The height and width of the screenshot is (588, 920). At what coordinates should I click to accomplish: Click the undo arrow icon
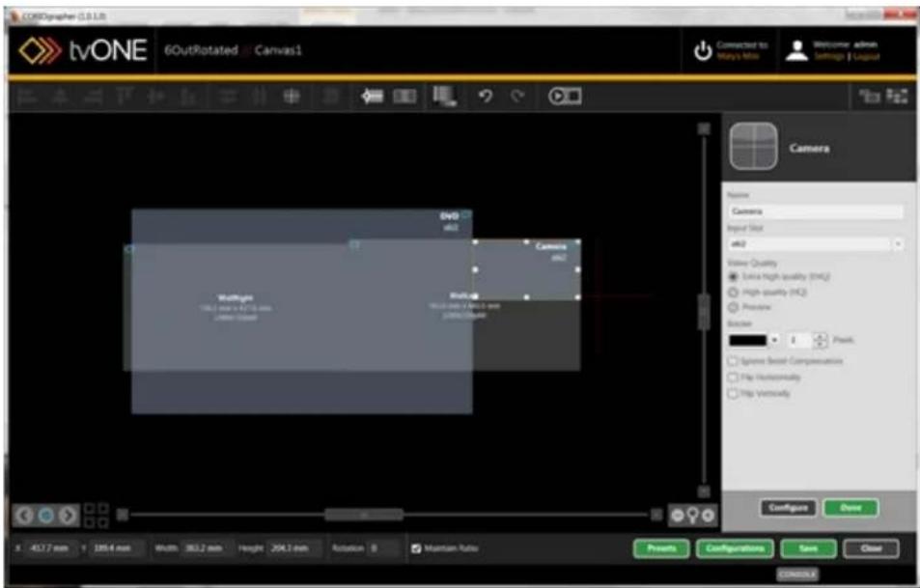click(485, 97)
